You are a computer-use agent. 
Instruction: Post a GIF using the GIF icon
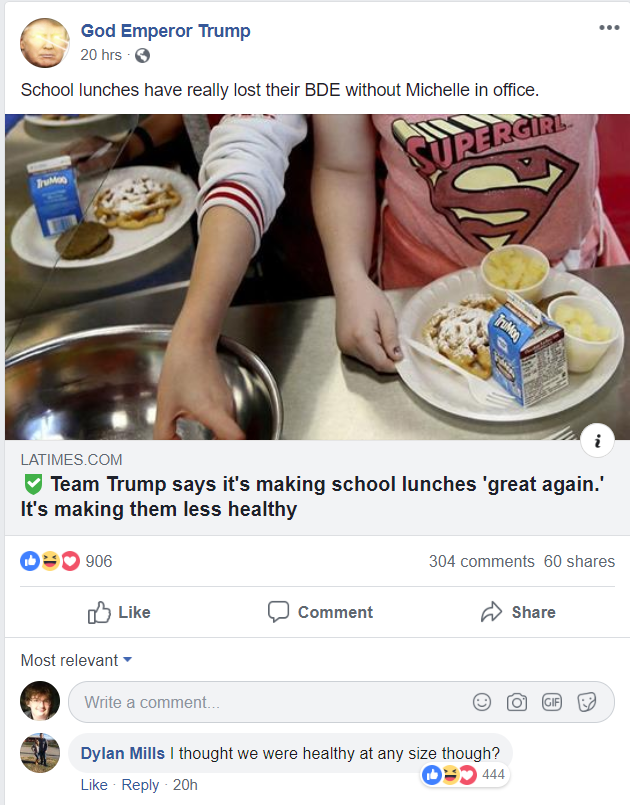tap(552, 702)
